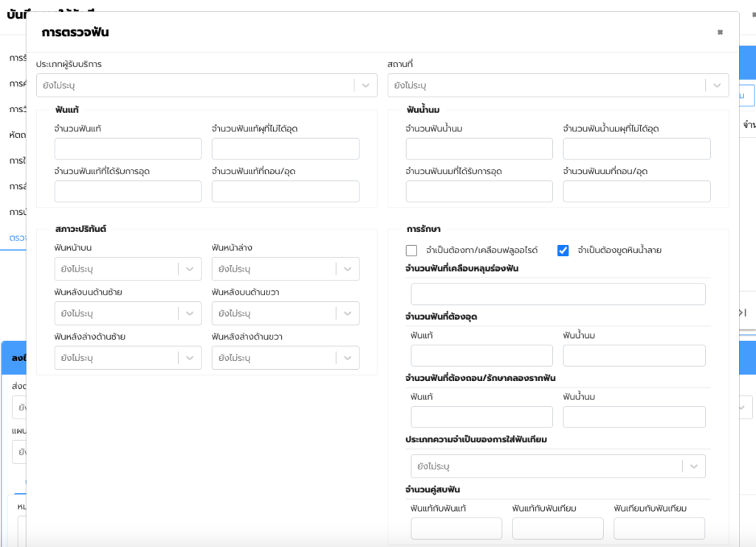The image size is (756, 547).
Task: Uncheck จำเป็นต้องขูดหินน้ำลาย checkbox
Action: tap(563, 250)
